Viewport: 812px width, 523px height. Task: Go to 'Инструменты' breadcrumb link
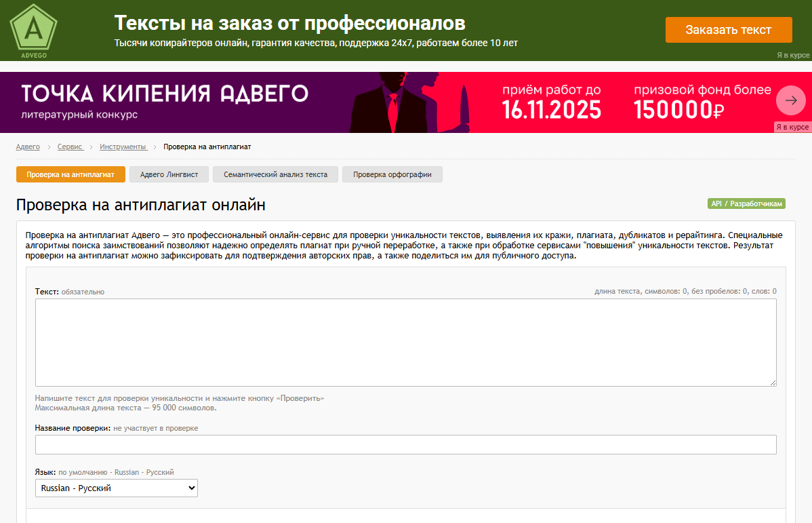123,147
